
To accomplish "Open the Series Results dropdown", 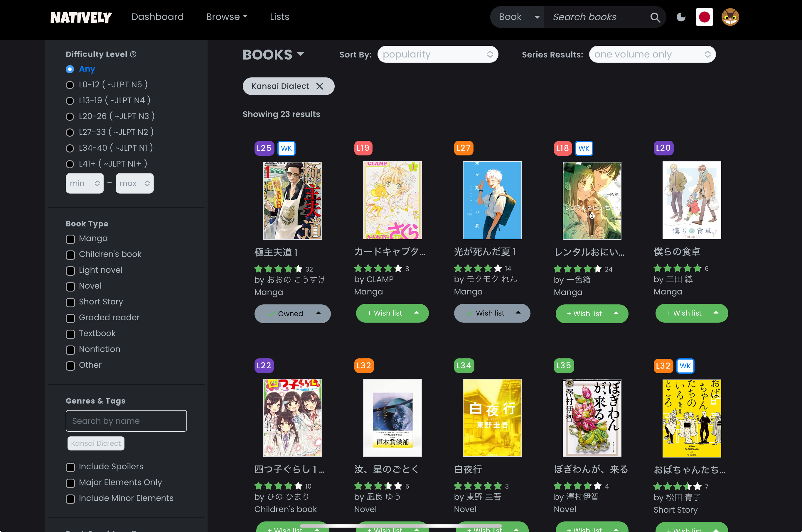I will pyautogui.click(x=652, y=54).
